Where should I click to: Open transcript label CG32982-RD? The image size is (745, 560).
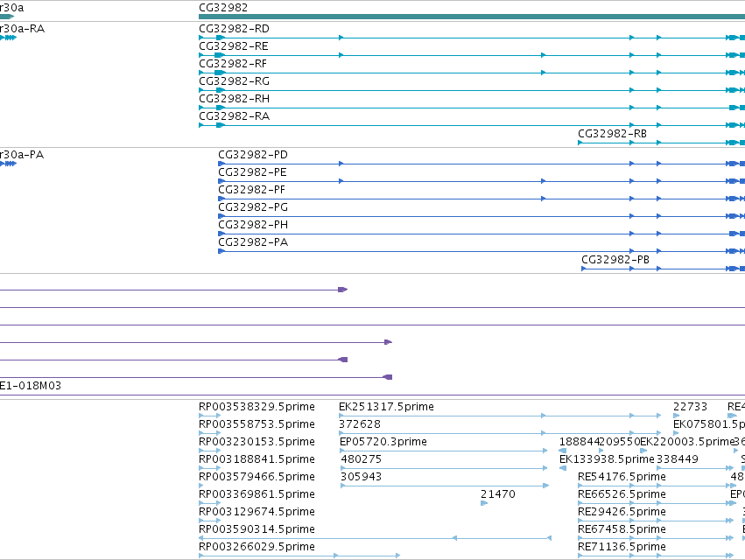tap(234, 29)
